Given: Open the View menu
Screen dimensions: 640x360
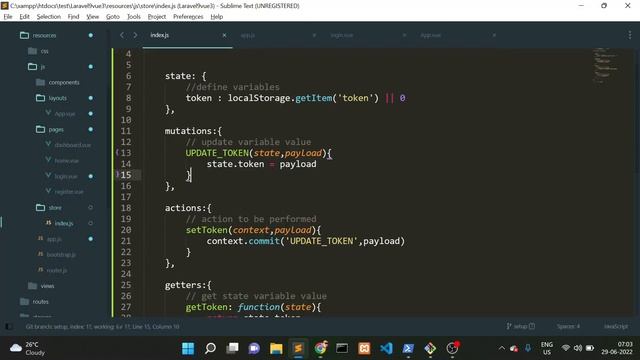Looking at the screenshot, I should pyautogui.click(x=93, y=17).
